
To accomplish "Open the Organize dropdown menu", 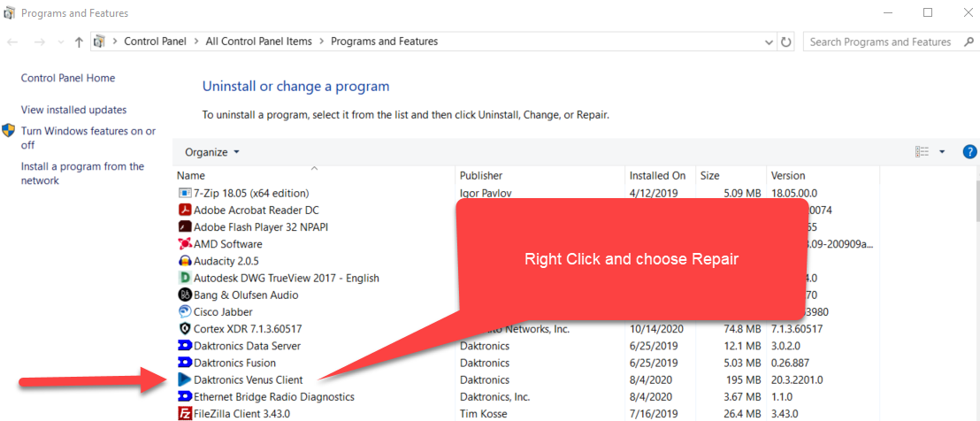I will tap(212, 152).
